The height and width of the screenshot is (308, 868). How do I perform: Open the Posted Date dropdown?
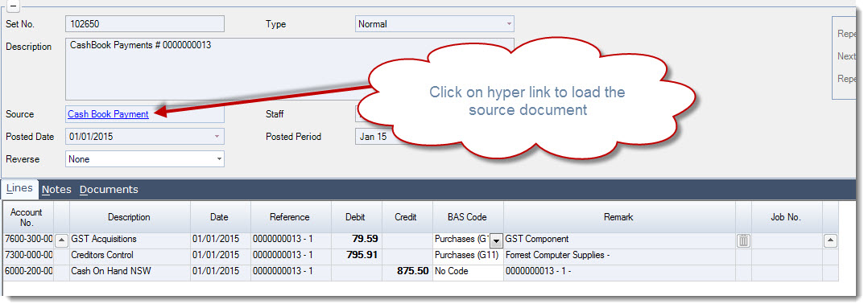pyautogui.click(x=217, y=137)
